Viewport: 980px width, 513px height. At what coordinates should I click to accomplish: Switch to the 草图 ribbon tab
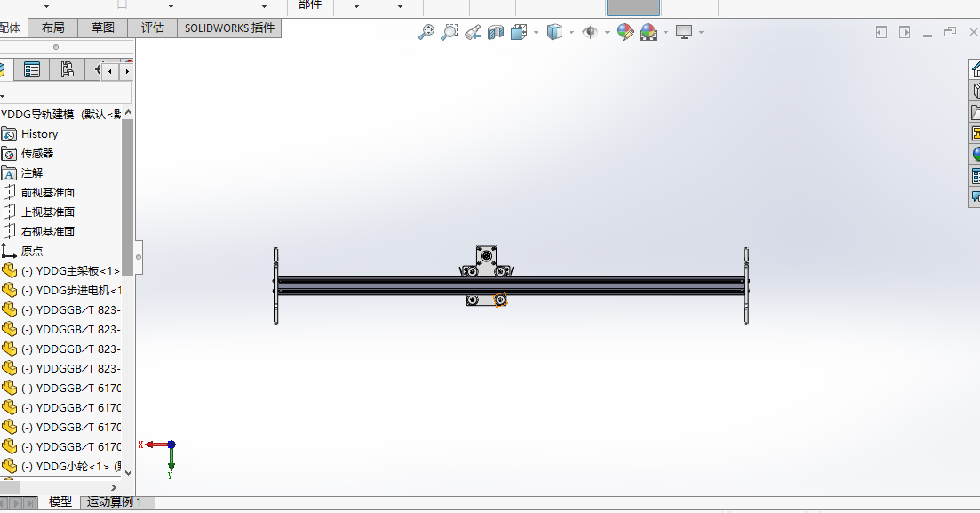[x=102, y=28]
